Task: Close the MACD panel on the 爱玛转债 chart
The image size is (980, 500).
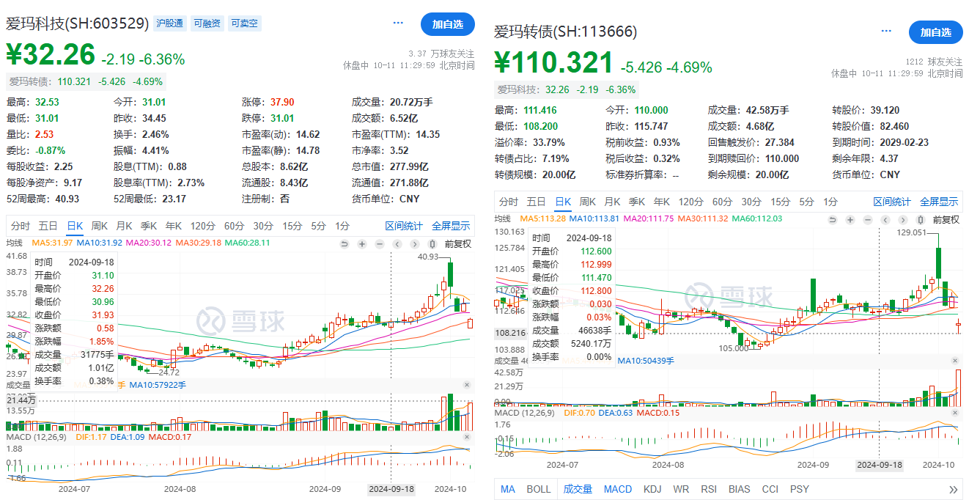Action: pos(955,413)
